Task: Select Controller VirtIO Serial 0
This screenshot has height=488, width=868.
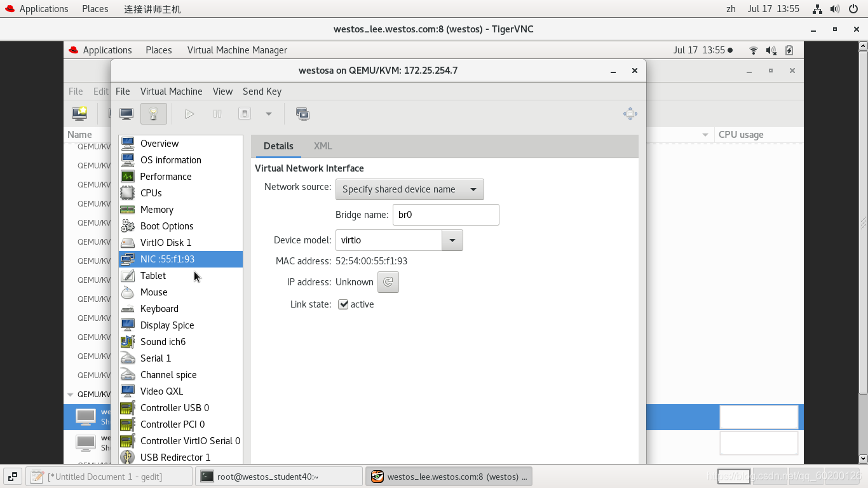Action: tap(180, 441)
